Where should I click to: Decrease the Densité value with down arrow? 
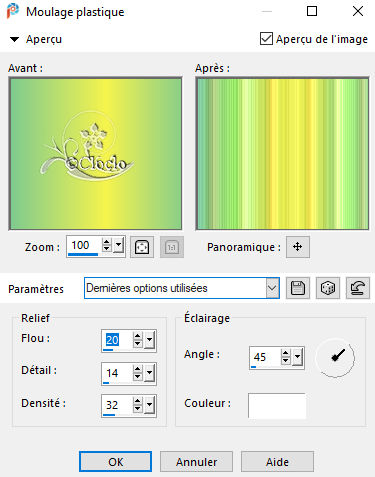point(137,410)
